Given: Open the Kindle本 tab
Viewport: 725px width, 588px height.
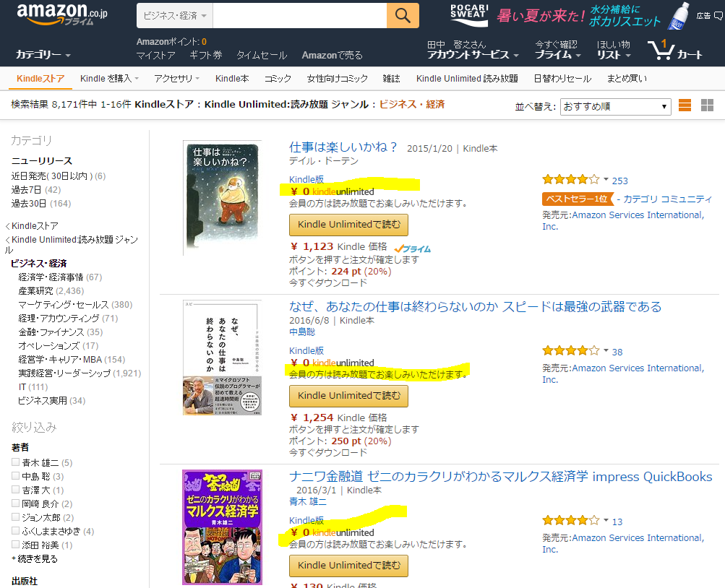Looking at the screenshot, I should [x=232, y=79].
